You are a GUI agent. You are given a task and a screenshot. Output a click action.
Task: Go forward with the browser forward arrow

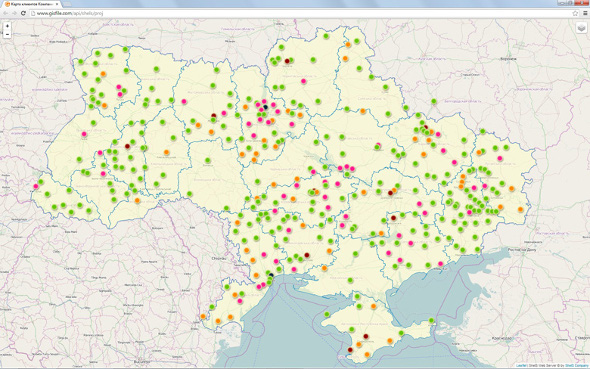[14, 13]
